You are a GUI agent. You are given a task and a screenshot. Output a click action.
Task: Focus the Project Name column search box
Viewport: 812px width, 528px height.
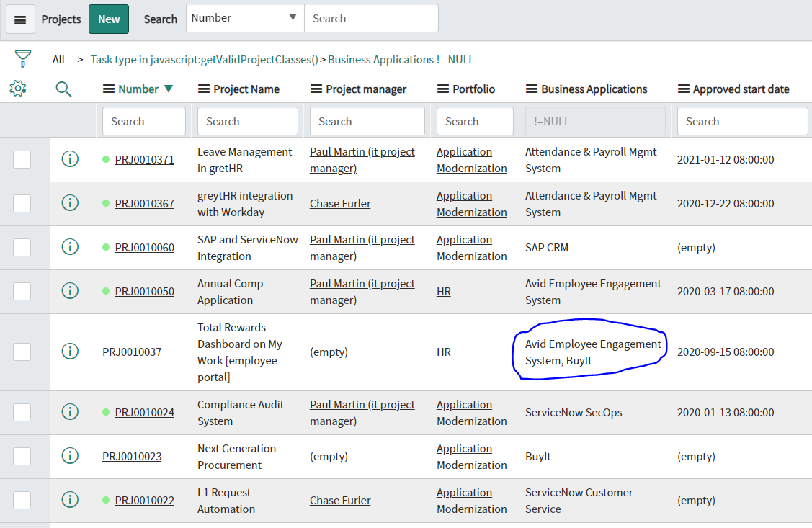point(248,121)
